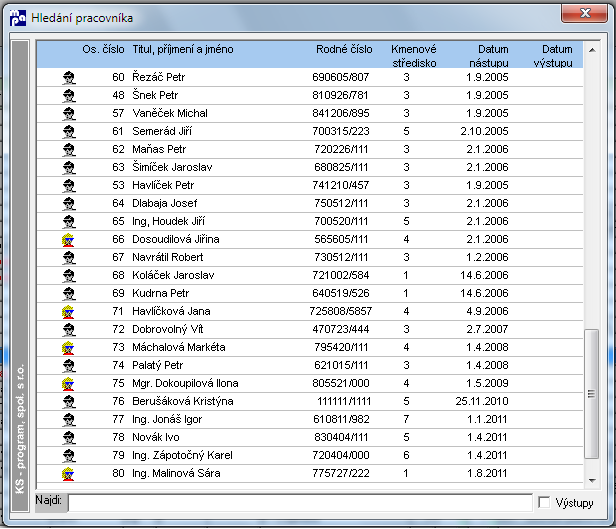Click the vertical scrollbar thumb

[x=591, y=394]
